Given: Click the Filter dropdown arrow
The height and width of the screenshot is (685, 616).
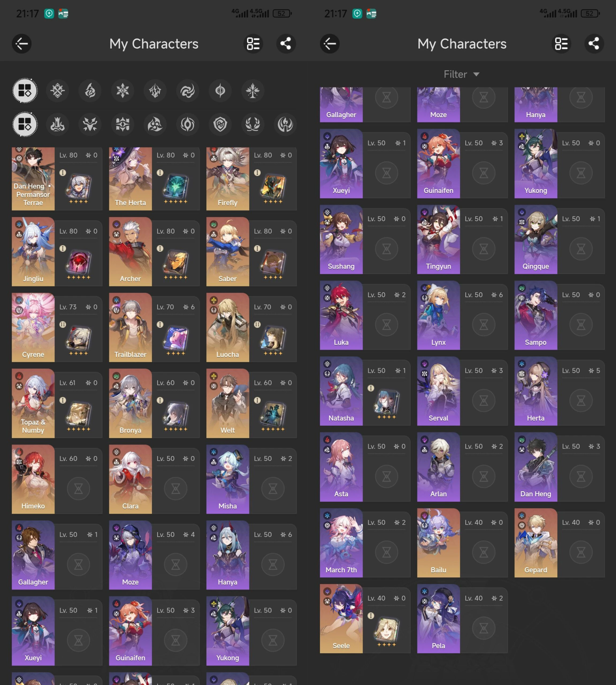Looking at the screenshot, I should (x=476, y=74).
